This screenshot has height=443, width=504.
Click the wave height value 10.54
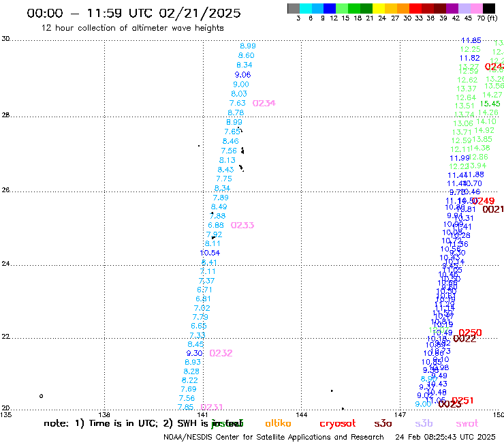[210, 253]
